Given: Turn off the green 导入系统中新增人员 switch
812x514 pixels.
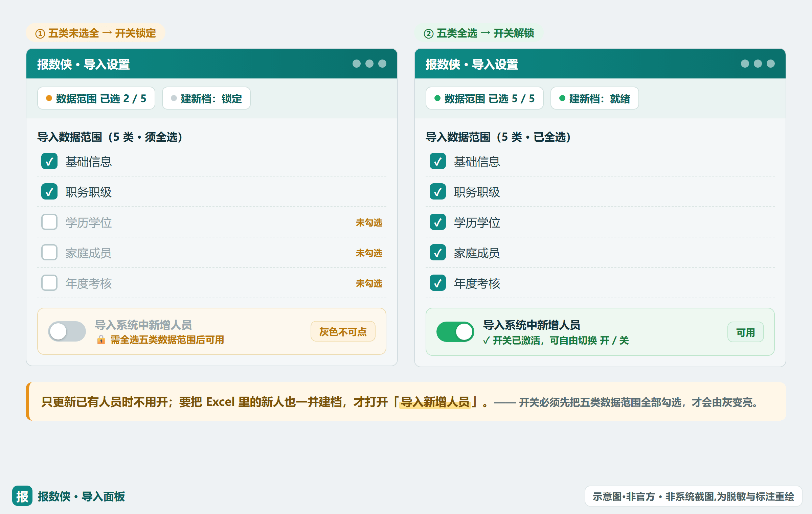Looking at the screenshot, I should point(455,332).
